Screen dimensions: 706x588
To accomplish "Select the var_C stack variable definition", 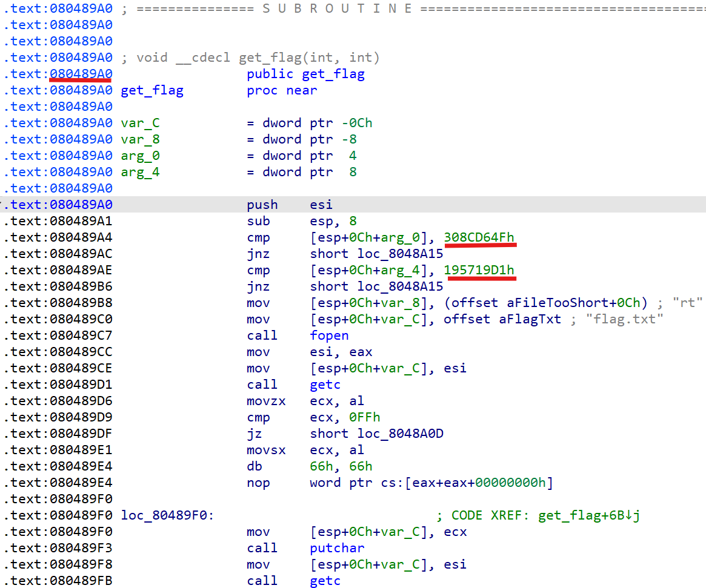I will pos(247,123).
